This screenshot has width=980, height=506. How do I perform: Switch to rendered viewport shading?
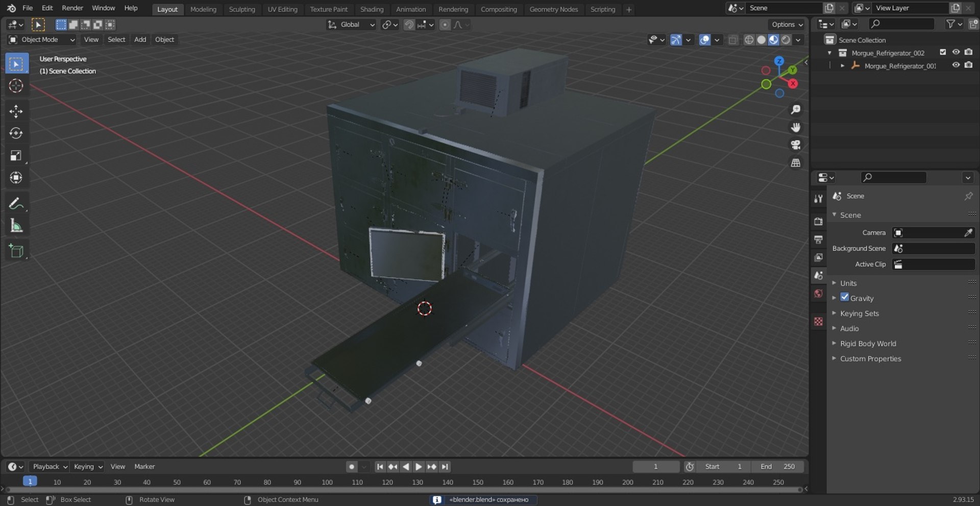pyautogui.click(x=786, y=40)
